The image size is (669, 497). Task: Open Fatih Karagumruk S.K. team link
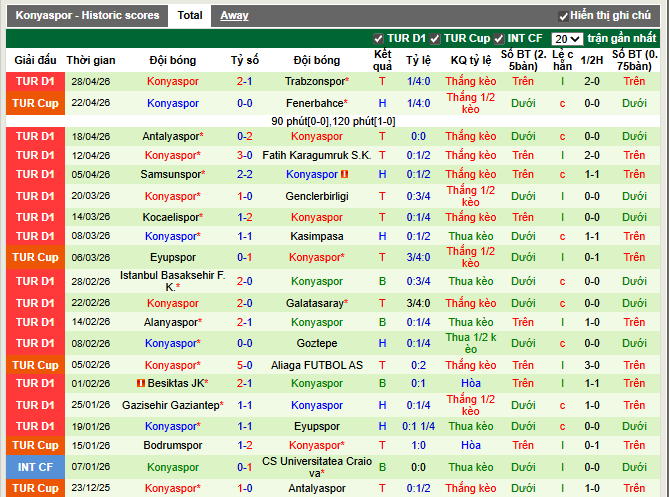317,155
